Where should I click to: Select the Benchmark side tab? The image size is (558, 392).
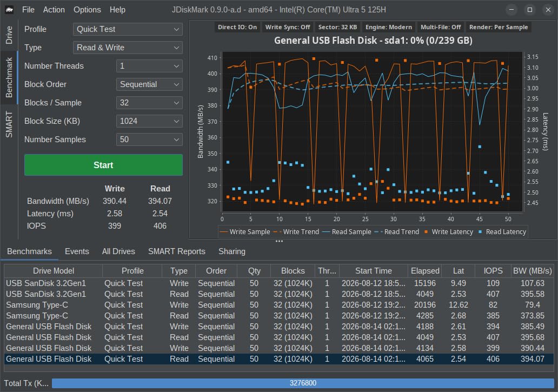pyautogui.click(x=9, y=77)
